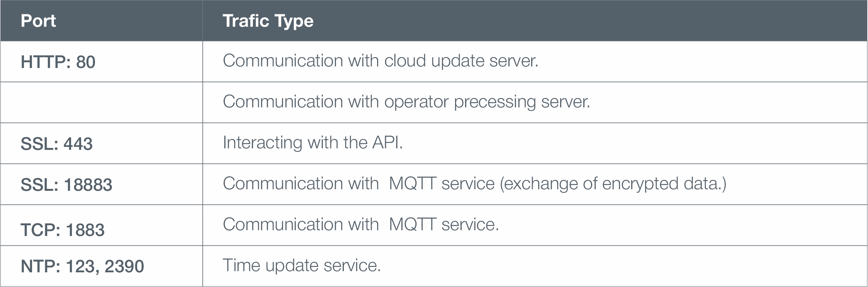The width and height of the screenshot is (868, 287).
Task: Click the empty port cell below HTTP: 80
Action: [101, 102]
